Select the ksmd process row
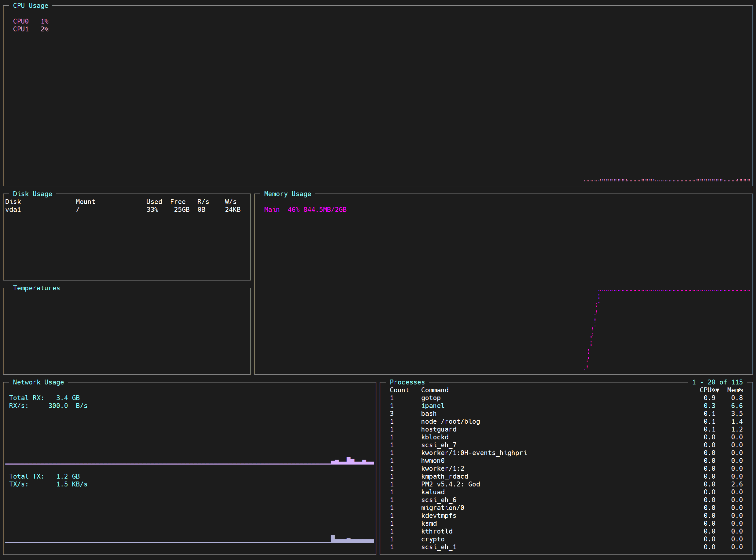Screen dimensions: 756x560 [566, 523]
